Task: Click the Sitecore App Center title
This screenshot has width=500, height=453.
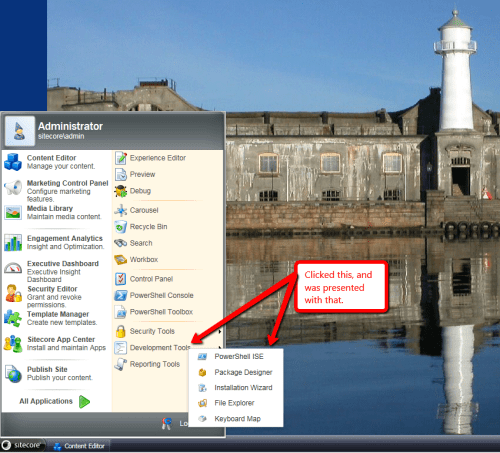Action: coord(61,339)
